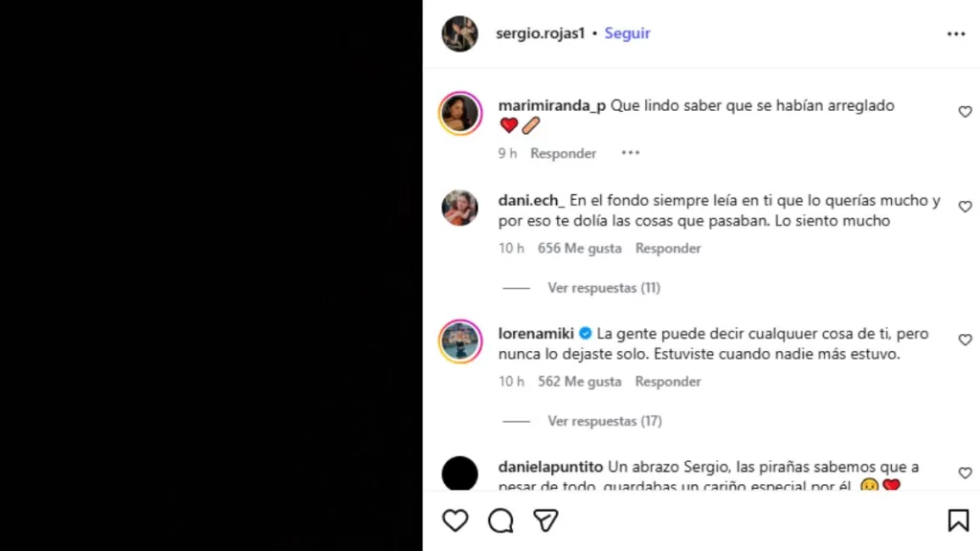The width and height of the screenshot is (980, 551).
Task: Open more options on marimiranda_p's comment
Action: pos(630,153)
